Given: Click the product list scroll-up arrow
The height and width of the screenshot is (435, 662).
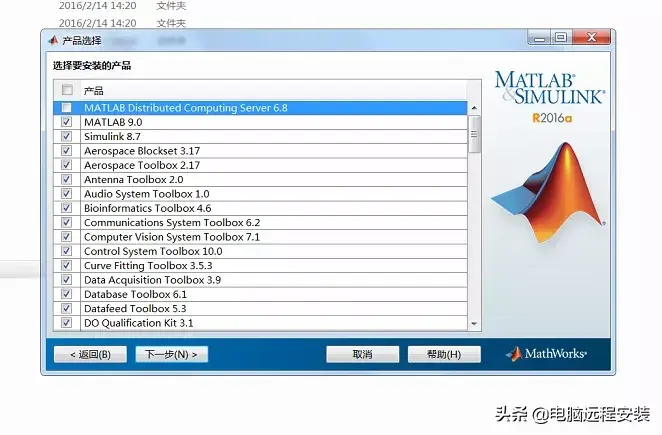Looking at the screenshot, I should (x=475, y=107).
